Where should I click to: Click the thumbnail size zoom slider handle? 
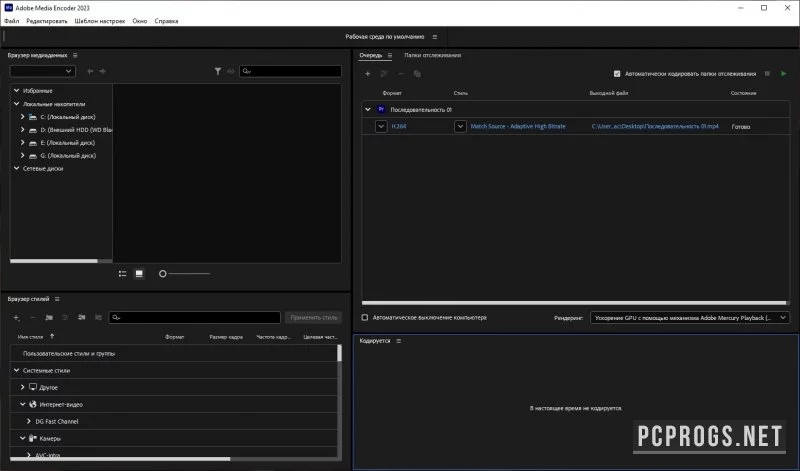163,274
